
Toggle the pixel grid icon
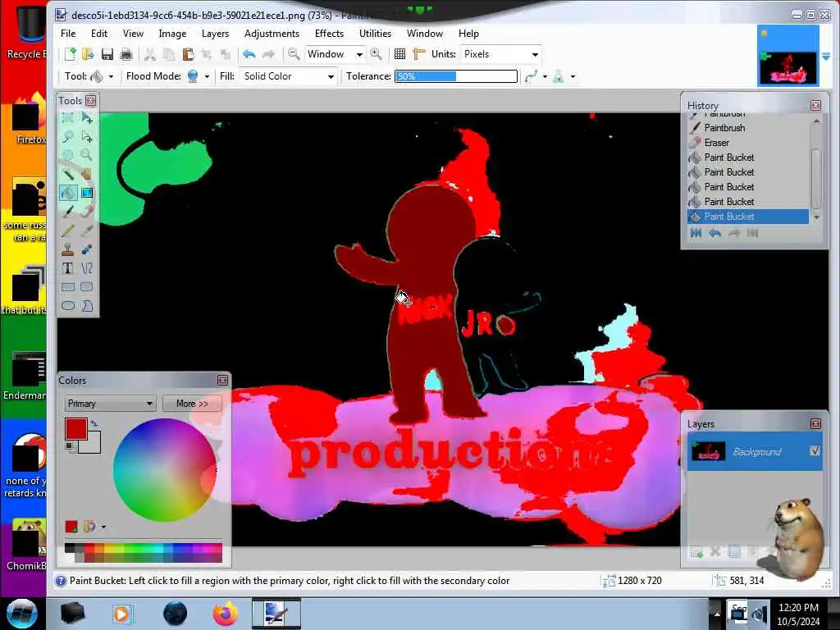399,54
